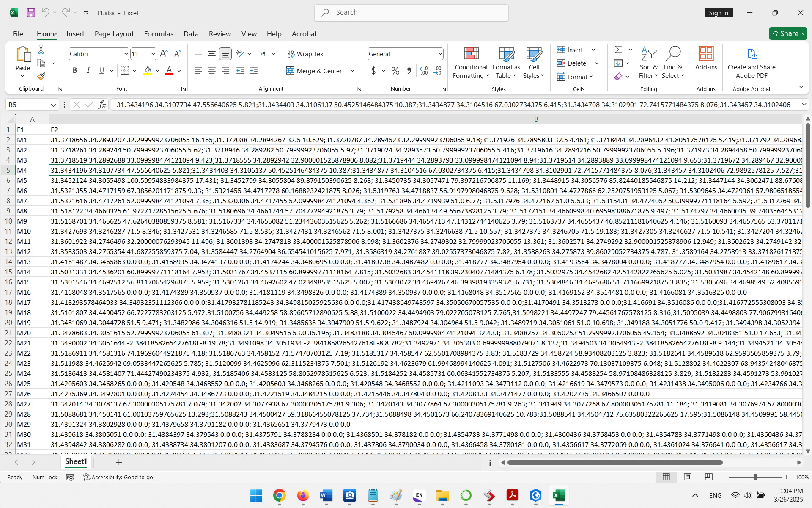The width and height of the screenshot is (812, 508).
Task: Select the Percent Style icon
Action: tap(395, 71)
